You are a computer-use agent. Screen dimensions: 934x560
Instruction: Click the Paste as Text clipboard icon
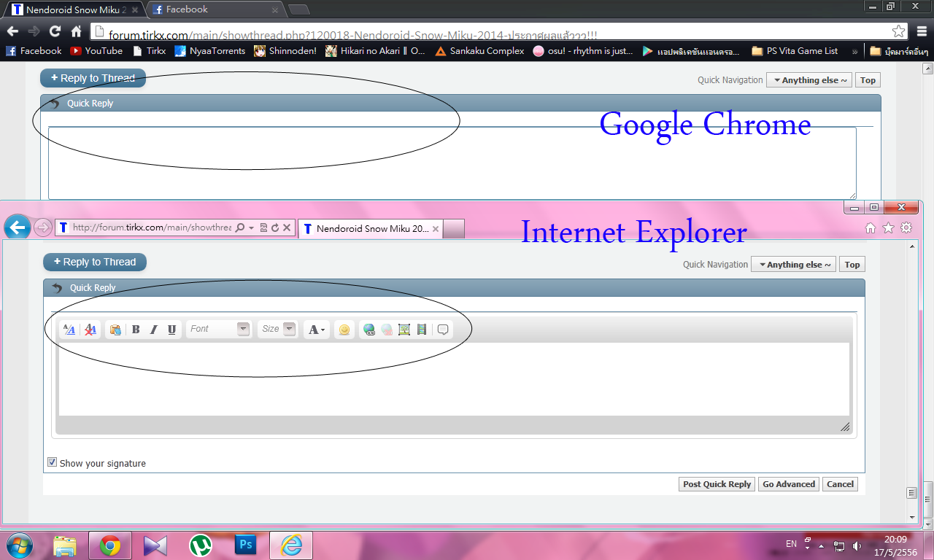(115, 330)
